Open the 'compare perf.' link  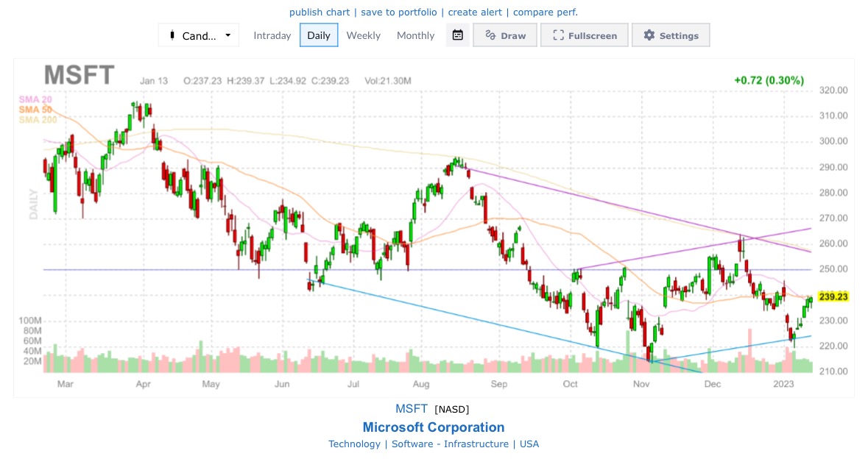tap(546, 13)
